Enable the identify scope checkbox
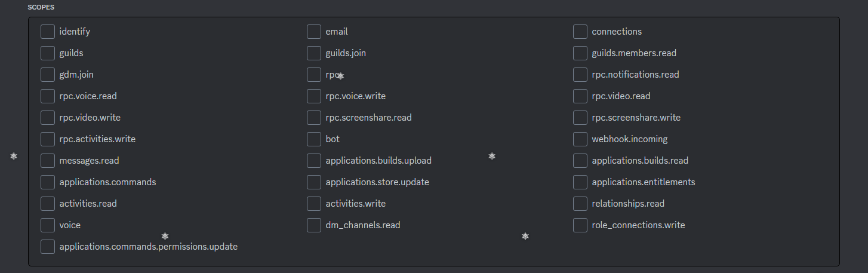The height and width of the screenshot is (273, 868). coord(48,32)
